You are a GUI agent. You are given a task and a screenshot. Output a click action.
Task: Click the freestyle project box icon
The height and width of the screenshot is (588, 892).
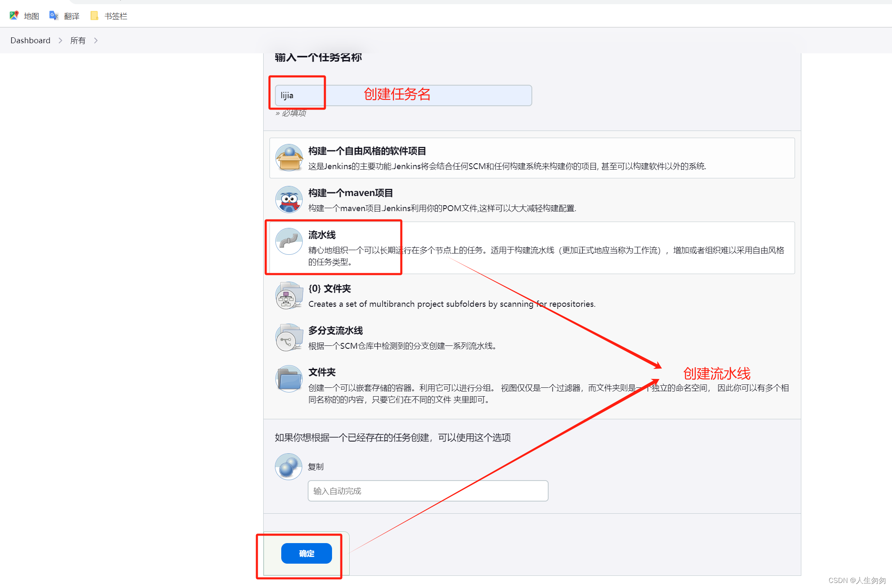tap(289, 158)
